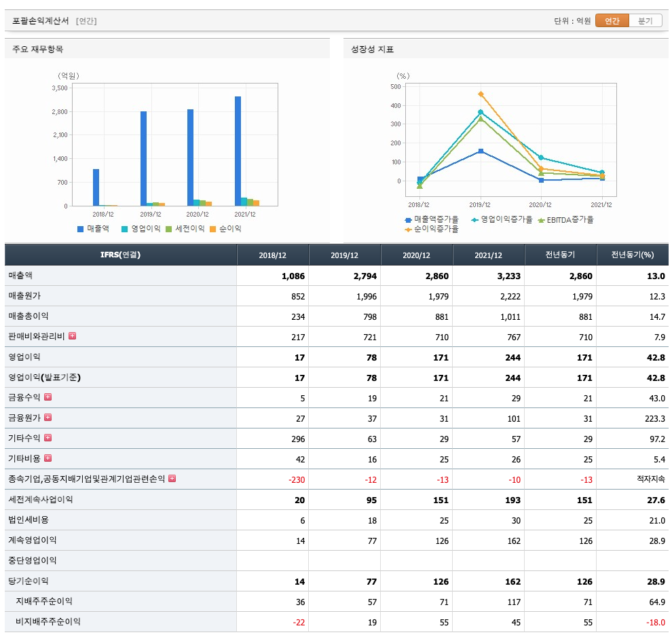Screen dimensions: 672x639
Task: Switch to the 분기 (quarterly) view tab
Action: (645, 20)
